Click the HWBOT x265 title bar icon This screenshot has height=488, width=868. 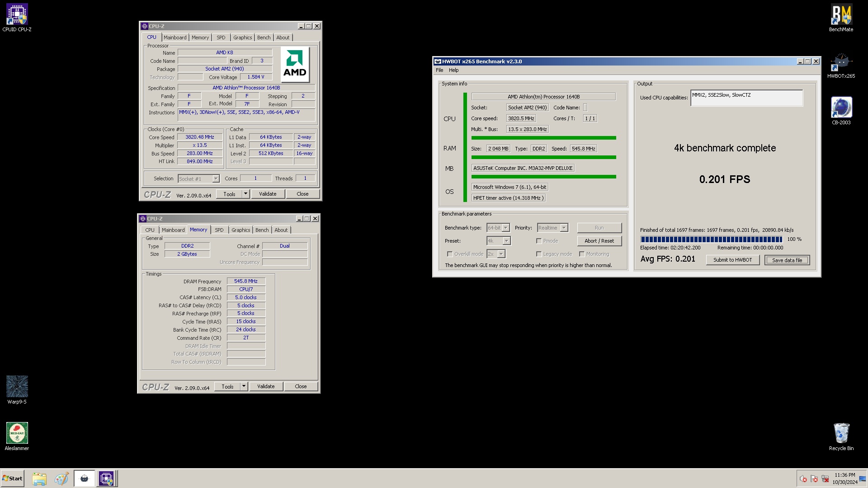437,61
